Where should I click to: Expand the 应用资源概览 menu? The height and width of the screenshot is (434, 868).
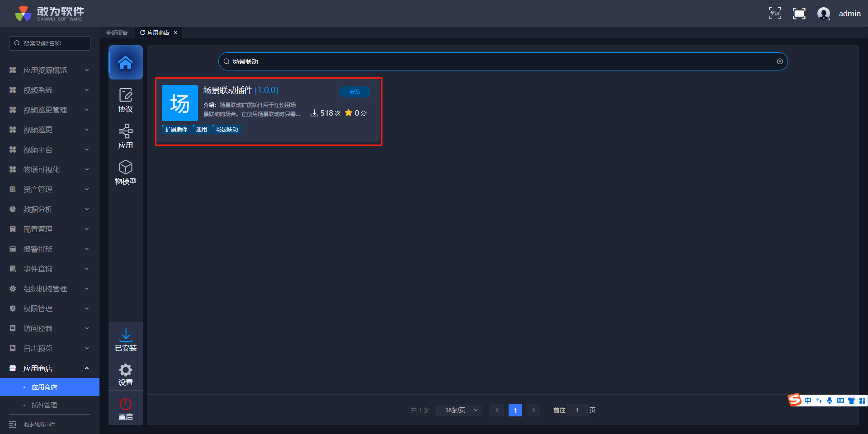(50, 70)
